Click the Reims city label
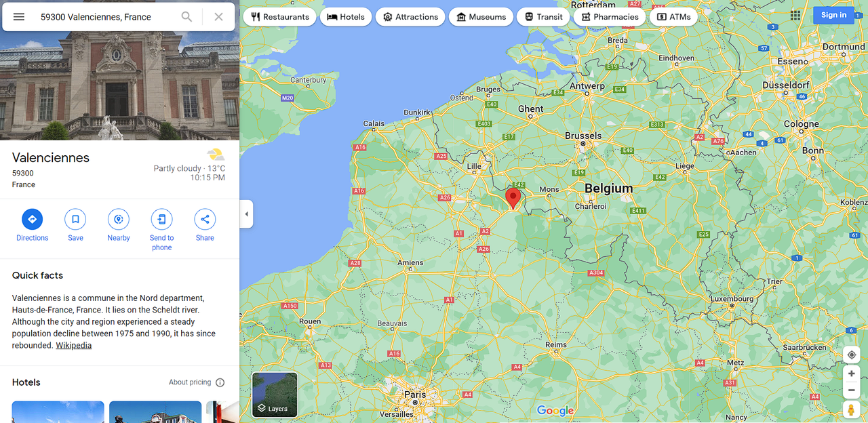Image resolution: width=868 pixels, height=423 pixels. [x=556, y=344]
